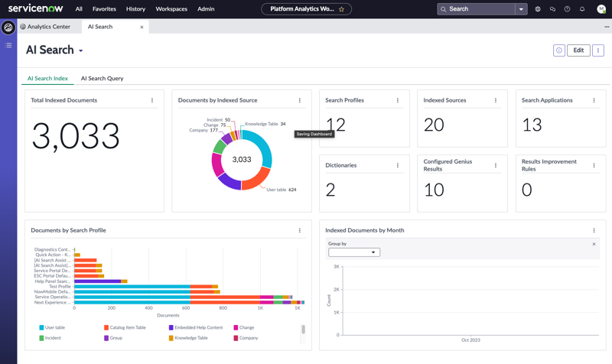The image size is (612, 364).
Task: Toggle Embedded Help Content legend swatch
Action: (x=171, y=328)
